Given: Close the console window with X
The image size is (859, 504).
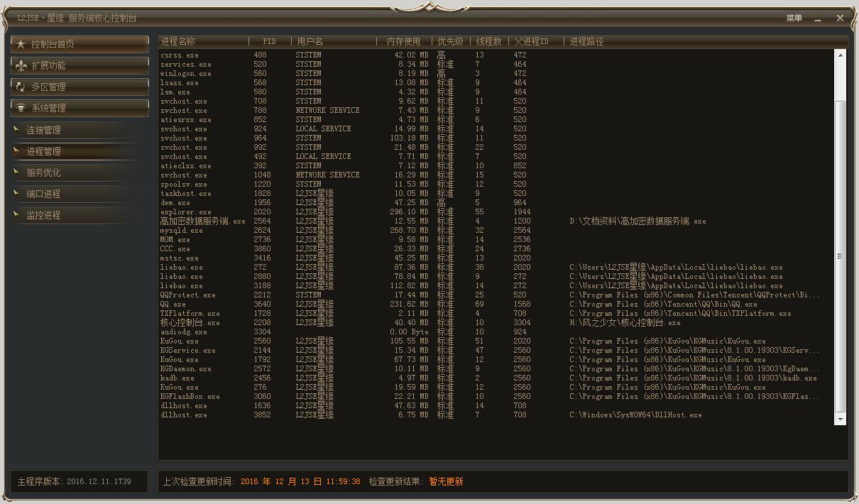Looking at the screenshot, I should (840, 18).
